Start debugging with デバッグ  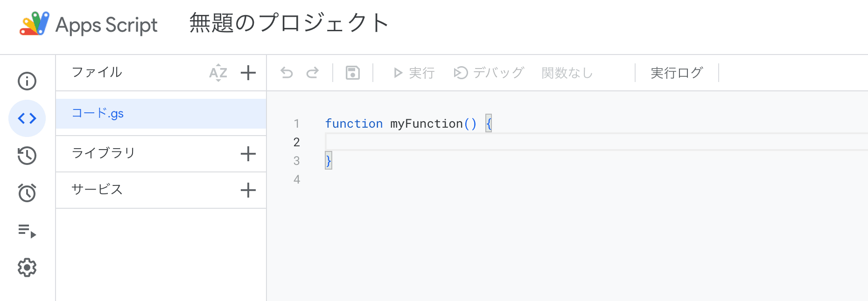488,73
